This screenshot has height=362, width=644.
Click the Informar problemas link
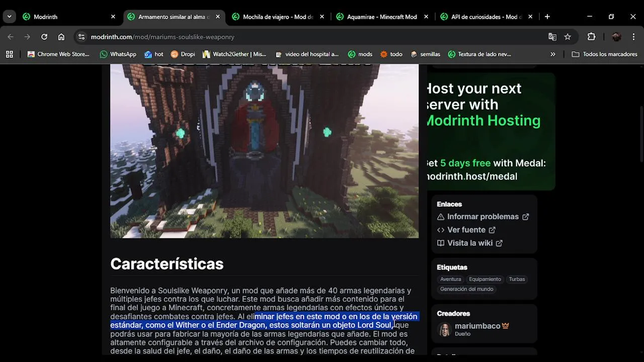click(x=483, y=217)
